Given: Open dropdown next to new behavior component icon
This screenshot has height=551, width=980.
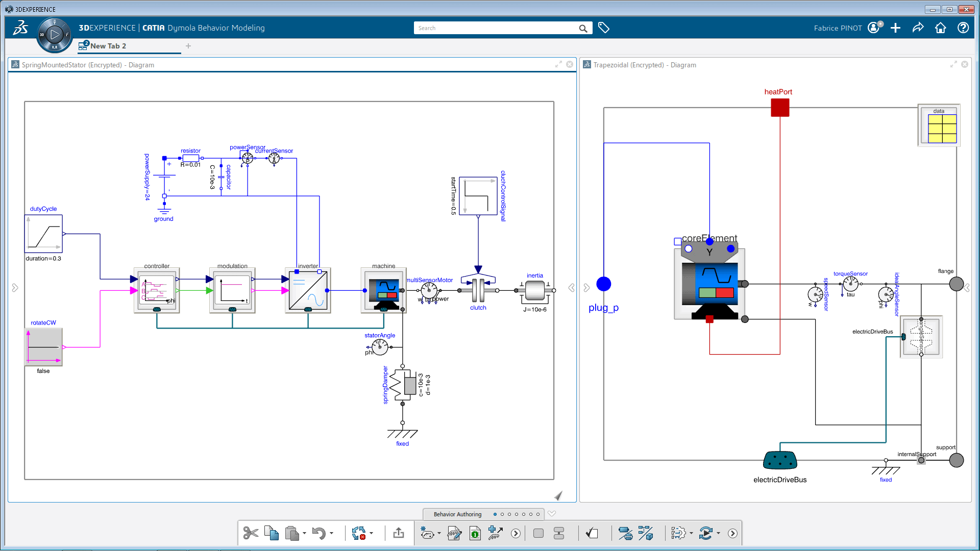Looking at the screenshot, I should point(439,534).
